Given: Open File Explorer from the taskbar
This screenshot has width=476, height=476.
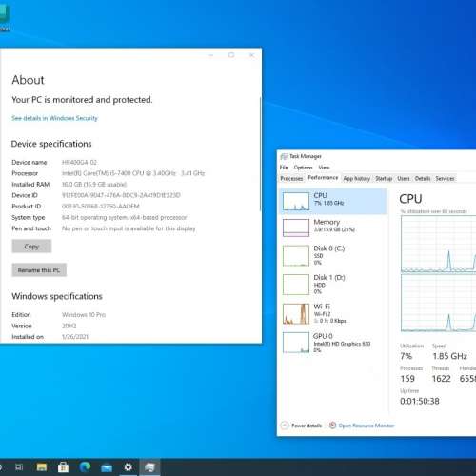Looking at the screenshot, I should point(42,467).
